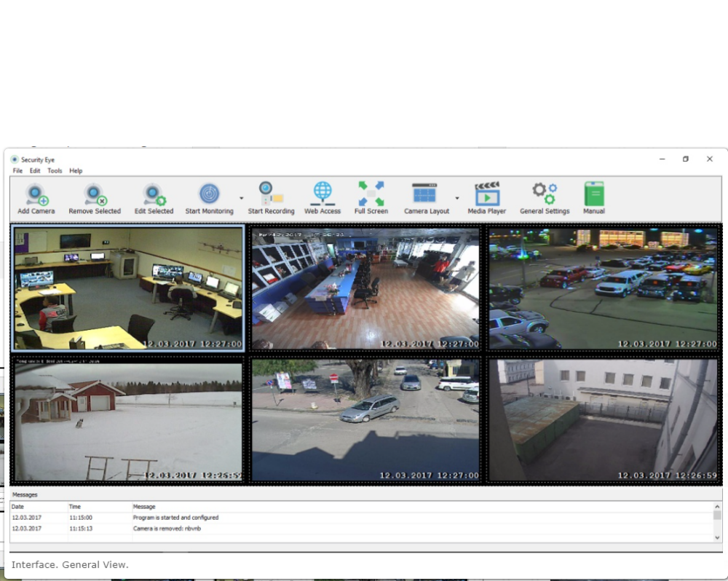The width and height of the screenshot is (728, 581).
Task: Expand the Start Monitoring dropdown arrow
Action: (241, 198)
